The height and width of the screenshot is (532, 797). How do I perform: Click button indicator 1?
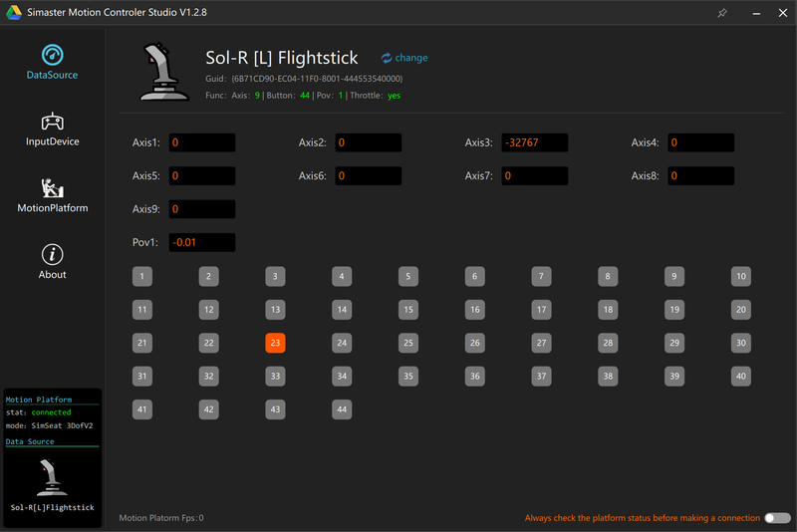point(141,276)
